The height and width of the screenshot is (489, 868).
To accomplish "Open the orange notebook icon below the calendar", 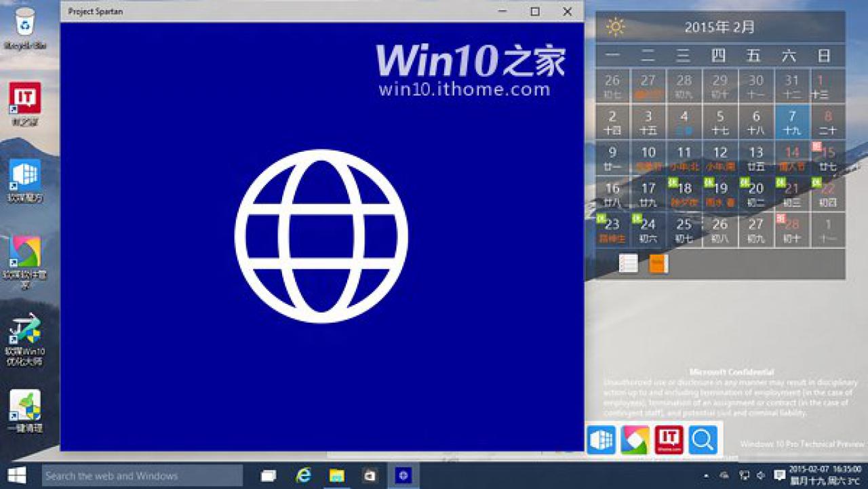I will point(658,263).
